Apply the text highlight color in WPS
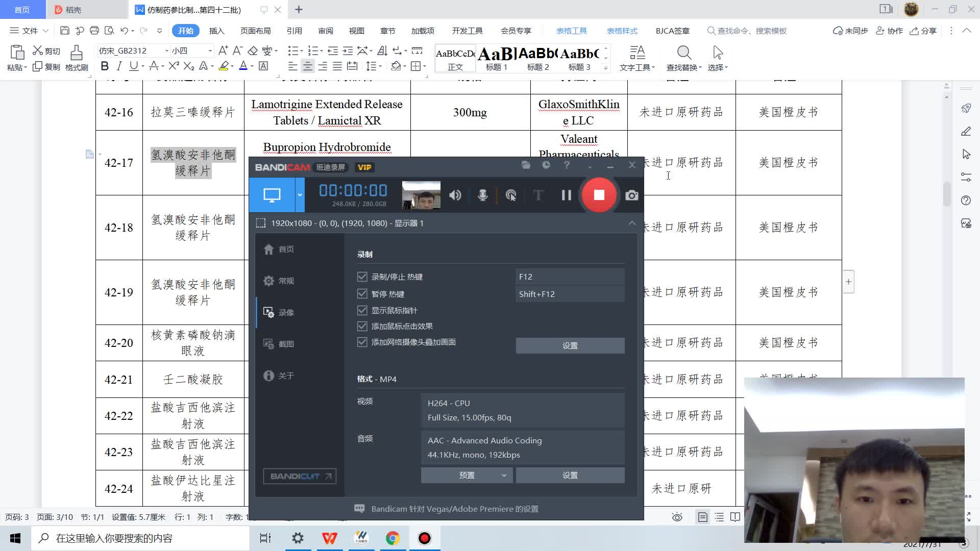The height and width of the screenshot is (551, 980). (223, 66)
